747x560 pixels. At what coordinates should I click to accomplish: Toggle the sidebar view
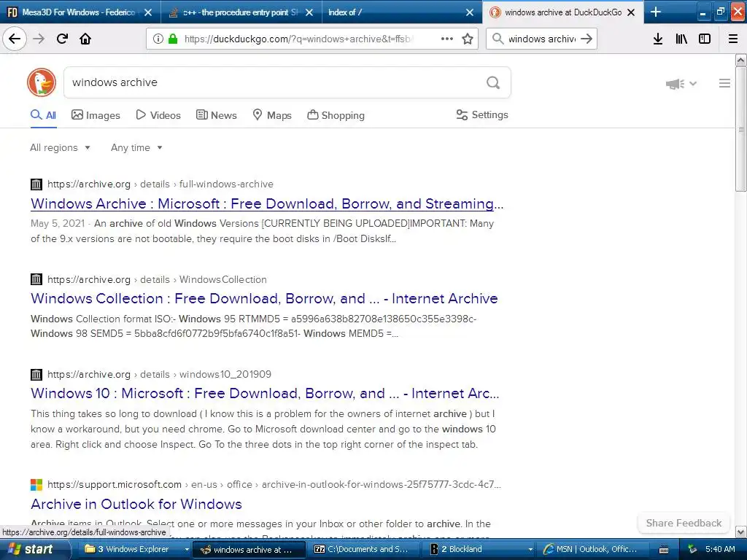click(x=705, y=39)
